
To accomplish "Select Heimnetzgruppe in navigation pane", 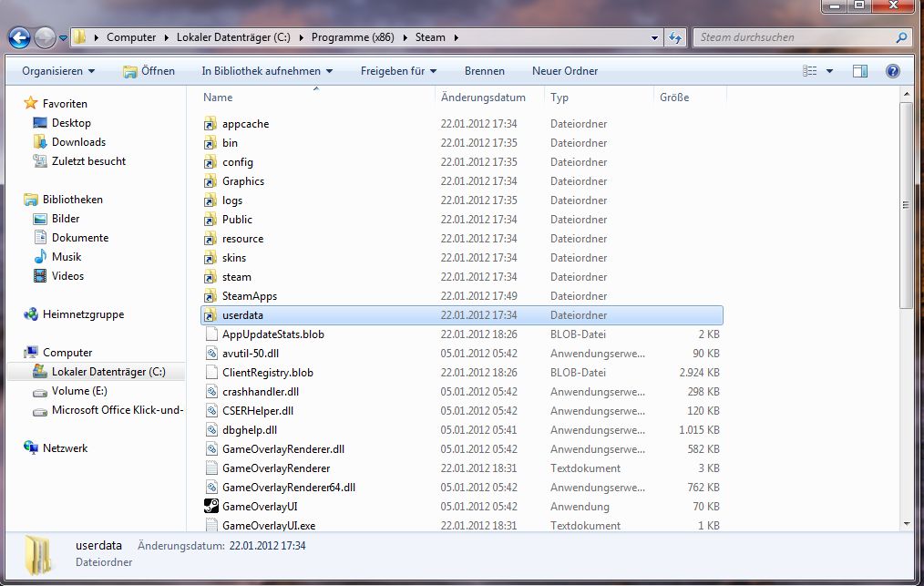I will 83,314.
